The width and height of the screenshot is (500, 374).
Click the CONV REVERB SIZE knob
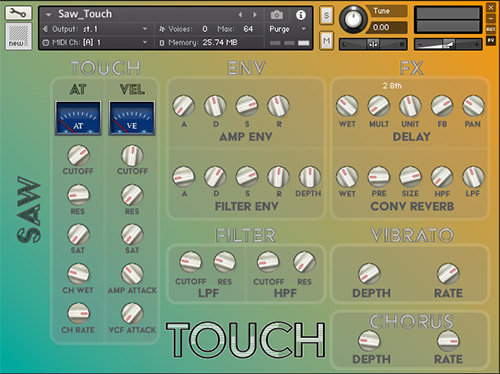tap(410, 177)
